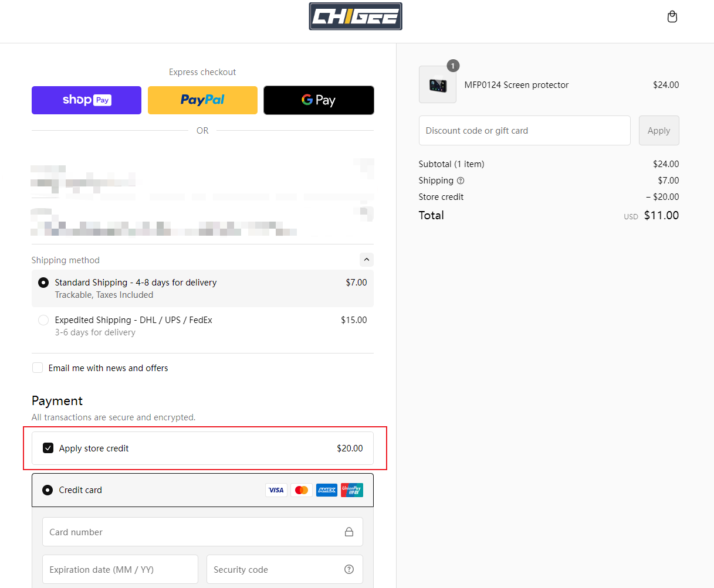Pay with PayPal express checkout
The height and width of the screenshot is (588, 714).
[202, 100]
